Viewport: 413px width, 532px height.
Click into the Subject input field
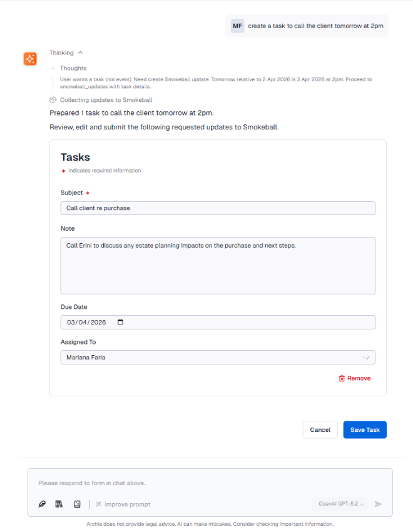pyautogui.click(x=218, y=208)
